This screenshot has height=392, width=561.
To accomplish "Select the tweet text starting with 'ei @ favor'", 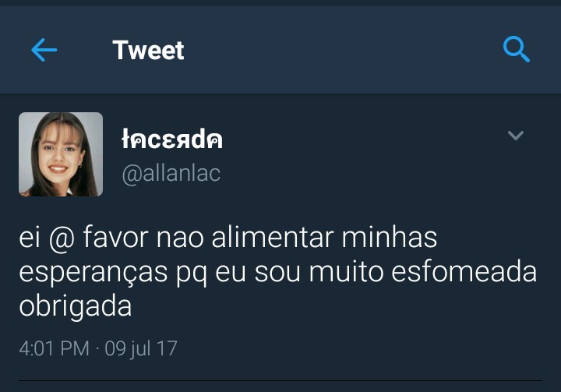I will (x=278, y=272).
